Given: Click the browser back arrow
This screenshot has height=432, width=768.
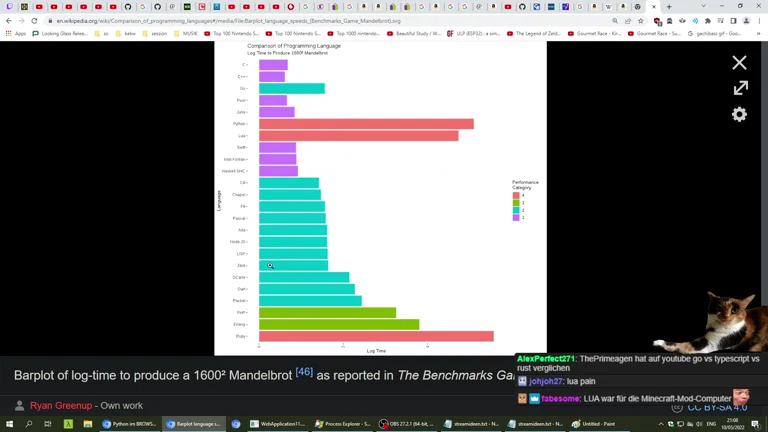Looking at the screenshot, I should coord(9,20).
